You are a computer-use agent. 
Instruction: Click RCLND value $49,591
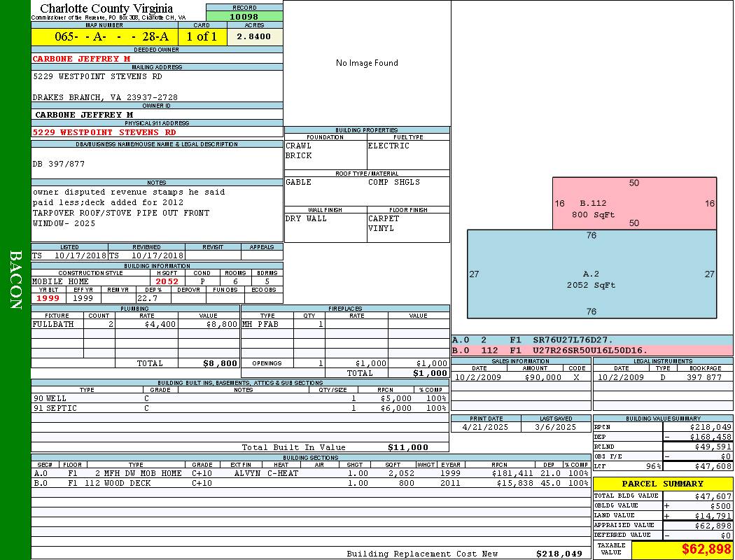click(713, 447)
